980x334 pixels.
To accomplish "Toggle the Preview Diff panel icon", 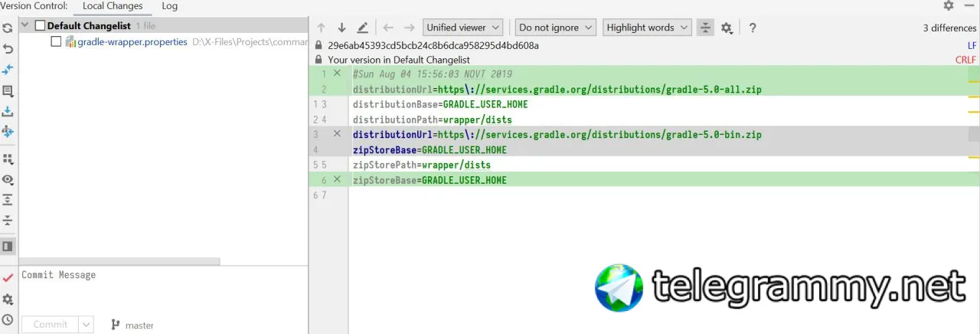I will click(8, 247).
